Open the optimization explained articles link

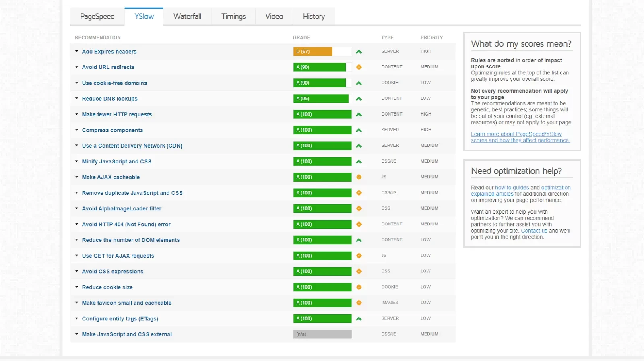tap(521, 191)
